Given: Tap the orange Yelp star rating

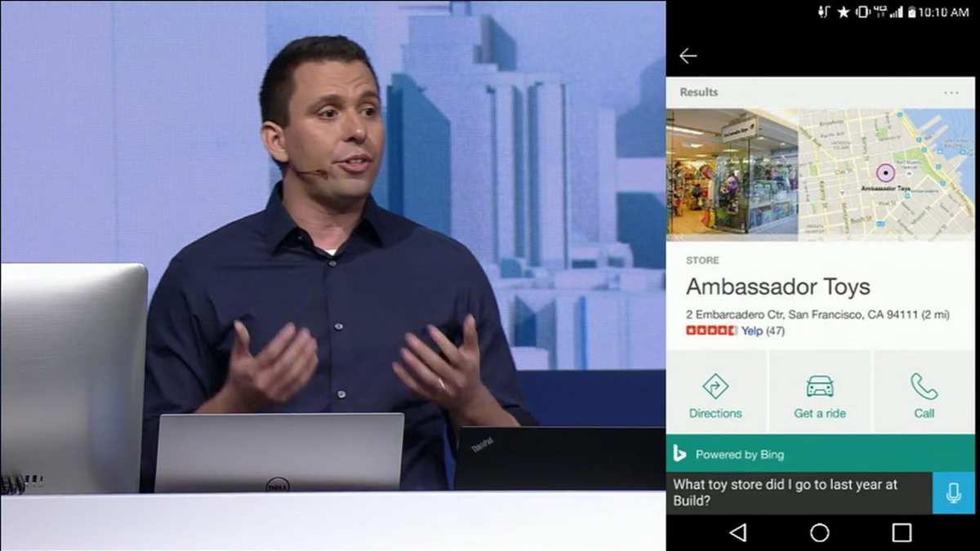Looking at the screenshot, I should pos(711,331).
